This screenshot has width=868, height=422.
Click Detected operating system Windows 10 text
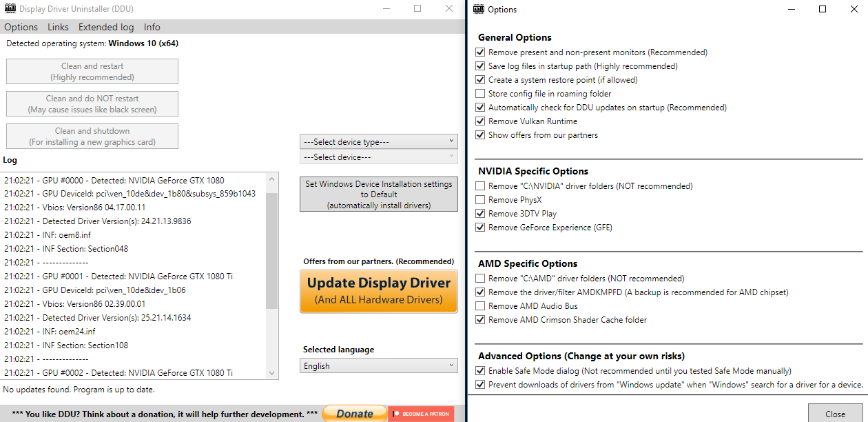tap(92, 43)
